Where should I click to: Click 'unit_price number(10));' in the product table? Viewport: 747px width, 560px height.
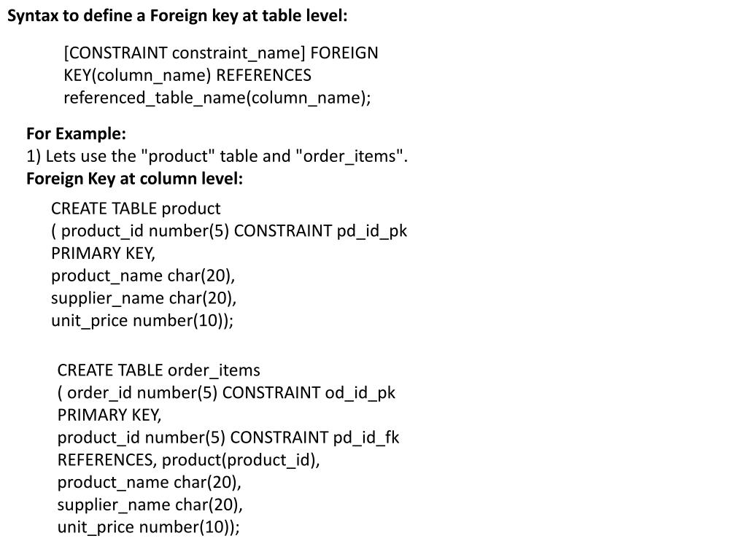(142, 321)
